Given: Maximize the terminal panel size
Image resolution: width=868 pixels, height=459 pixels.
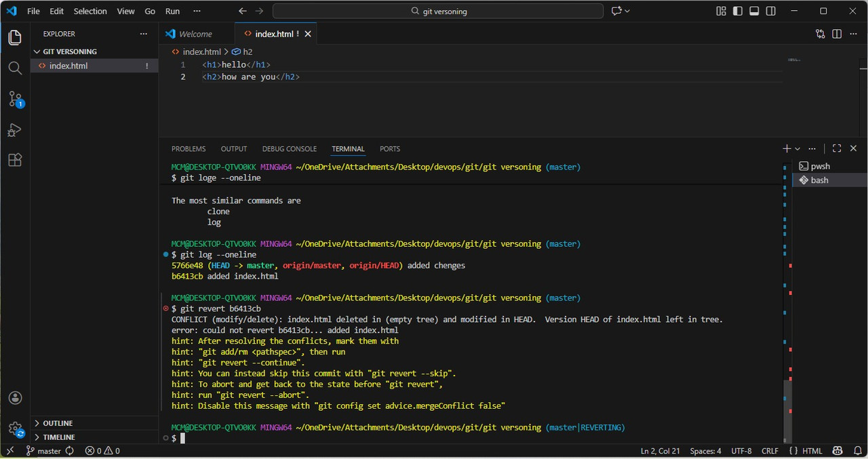Looking at the screenshot, I should coord(837,148).
